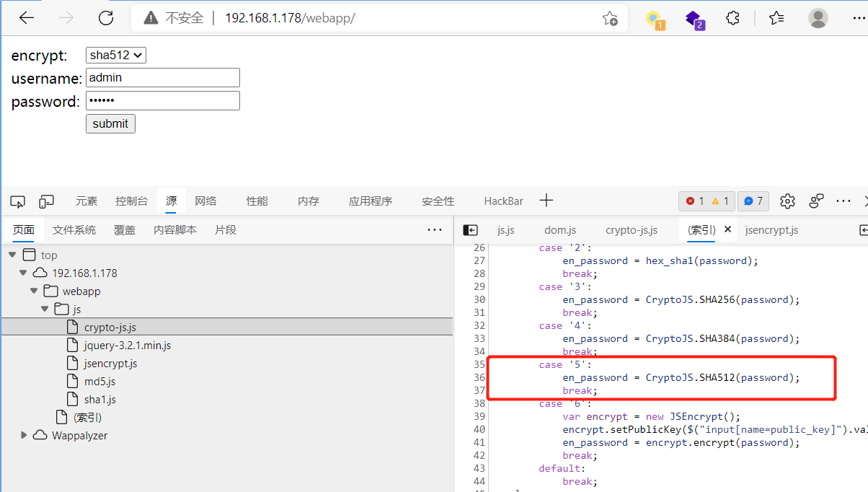Open the favorites list icon
The image size is (868, 492).
[x=776, y=18]
